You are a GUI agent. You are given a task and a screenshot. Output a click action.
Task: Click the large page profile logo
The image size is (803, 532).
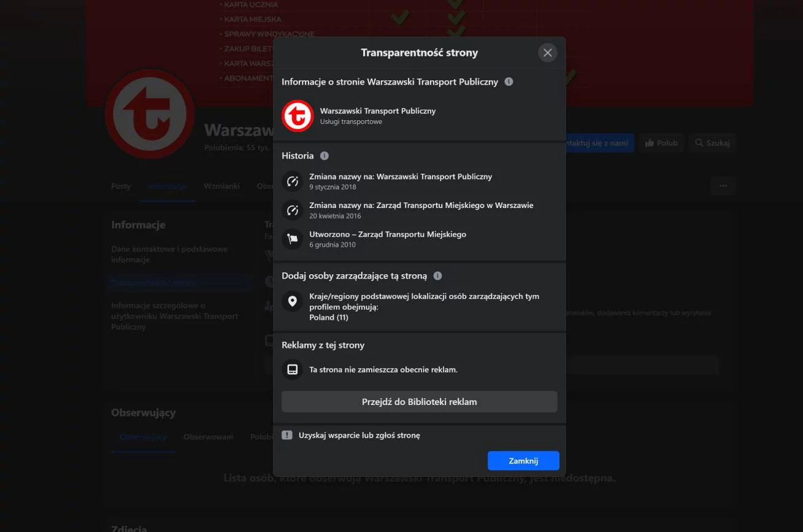150,114
